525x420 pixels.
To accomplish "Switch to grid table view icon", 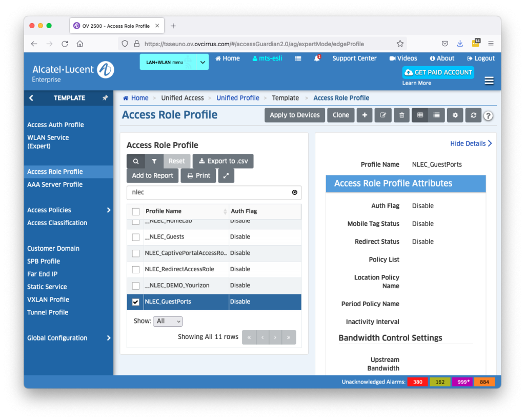I will click(420, 115).
